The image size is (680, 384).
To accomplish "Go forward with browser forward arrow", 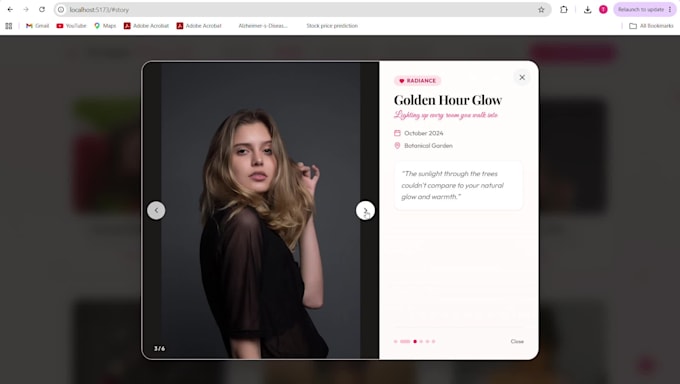I will [x=26, y=10].
